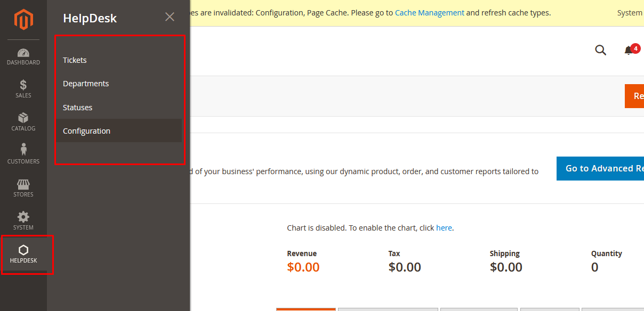Click the 'here' link to enable chart

(444, 228)
